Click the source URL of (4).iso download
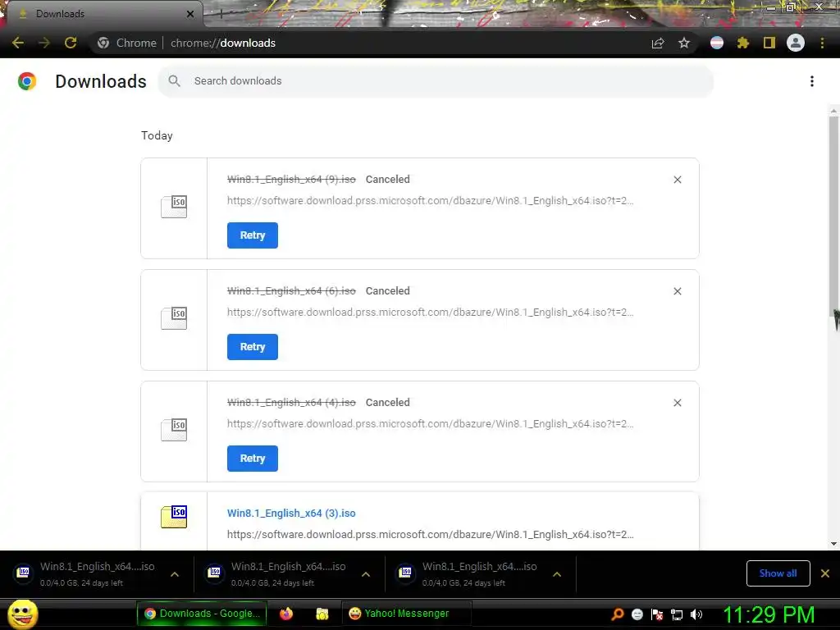This screenshot has width=840, height=630. tap(430, 424)
